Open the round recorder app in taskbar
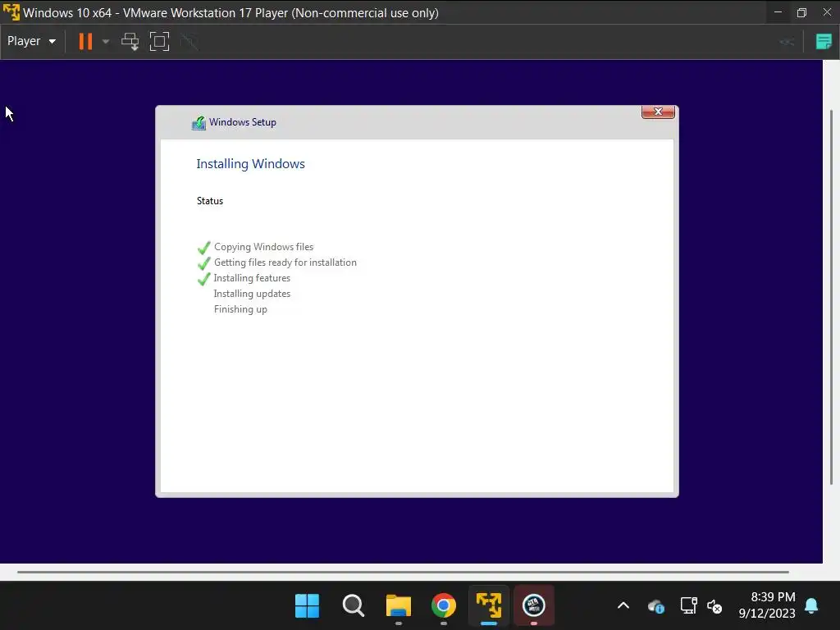The width and height of the screenshot is (840, 630). click(x=533, y=606)
